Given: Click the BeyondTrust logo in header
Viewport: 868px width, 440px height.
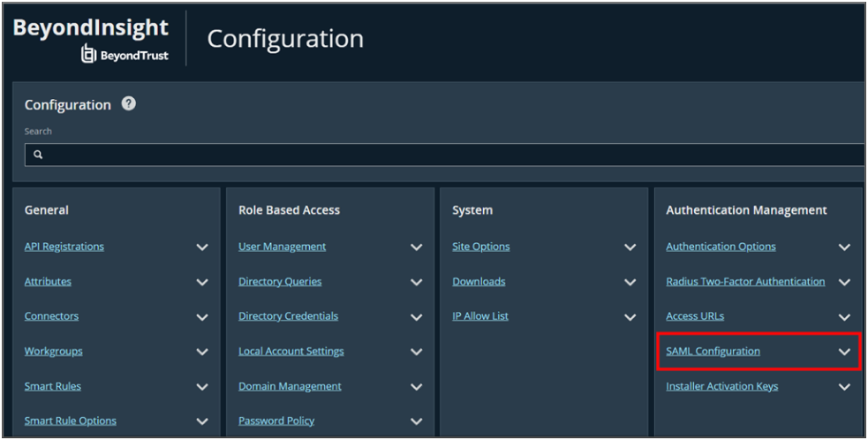Looking at the screenshot, I should pos(125,55).
